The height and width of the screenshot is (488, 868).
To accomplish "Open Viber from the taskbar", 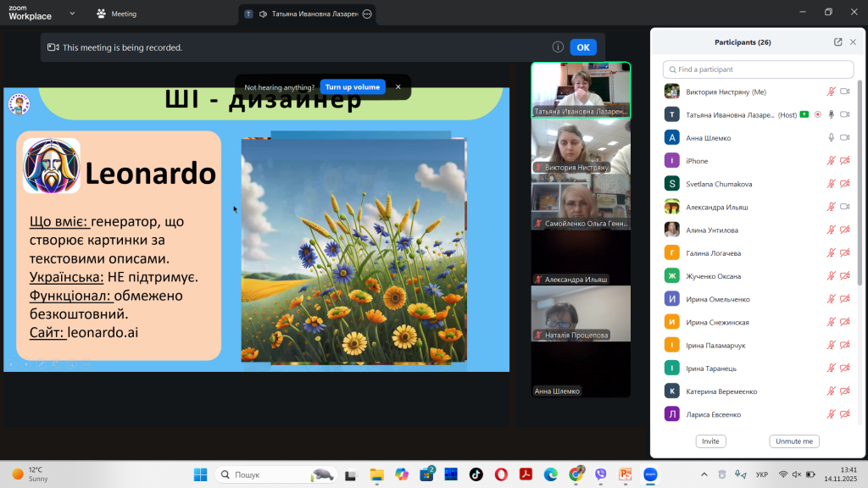I will [x=601, y=474].
